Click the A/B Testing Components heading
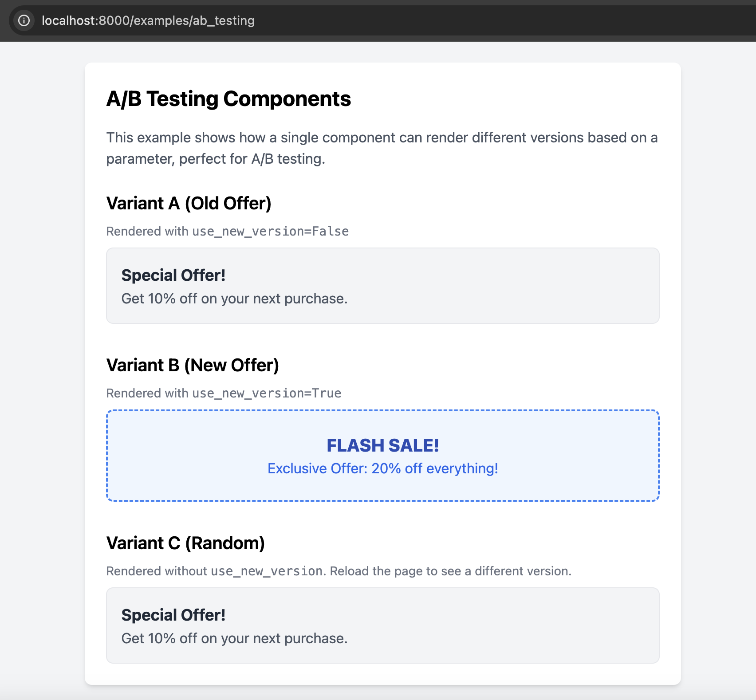This screenshot has height=700, width=756. pos(228,99)
